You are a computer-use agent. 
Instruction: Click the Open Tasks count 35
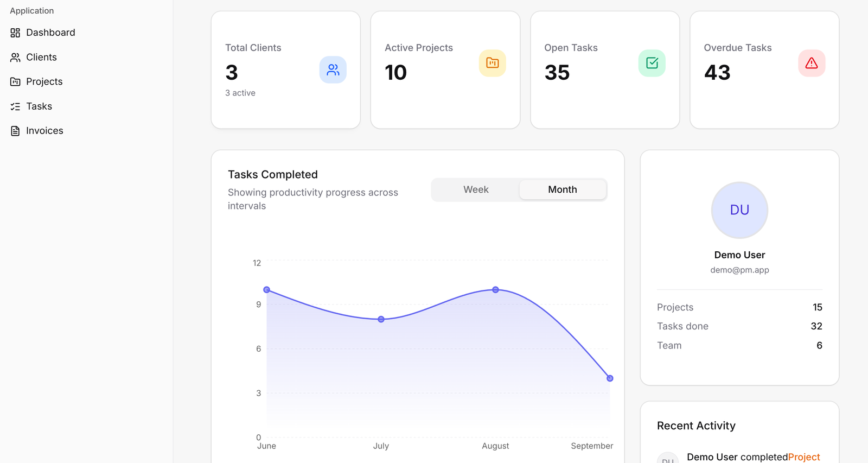point(557,72)
